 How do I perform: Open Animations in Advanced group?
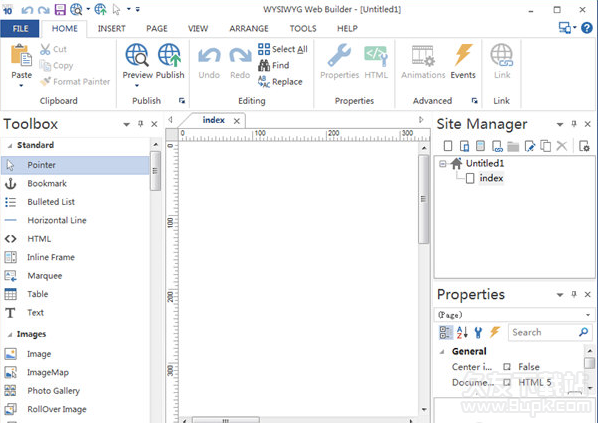coord(423,61)
